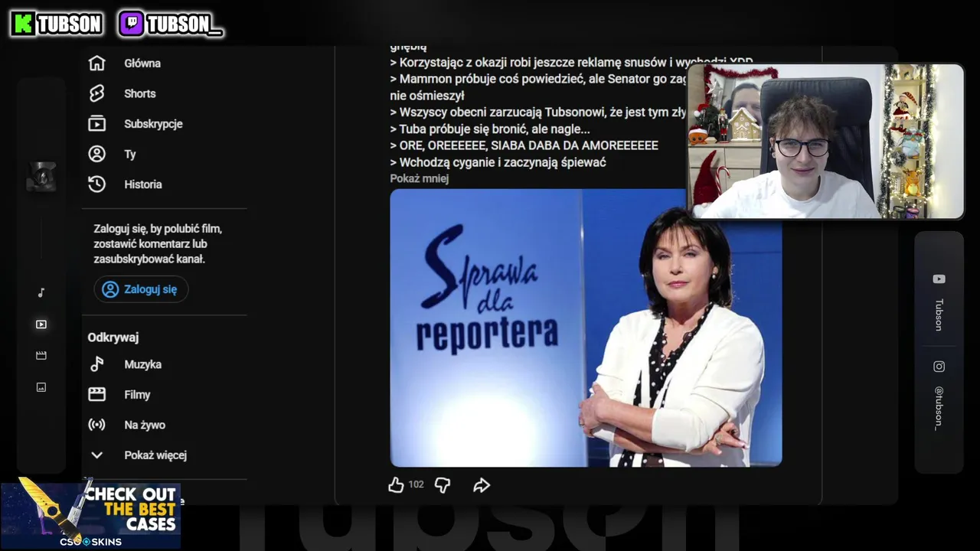The height and width of the screenshot is (551, 980).
Task: Open the Subskrypcje icon
Action: (96, 124)
